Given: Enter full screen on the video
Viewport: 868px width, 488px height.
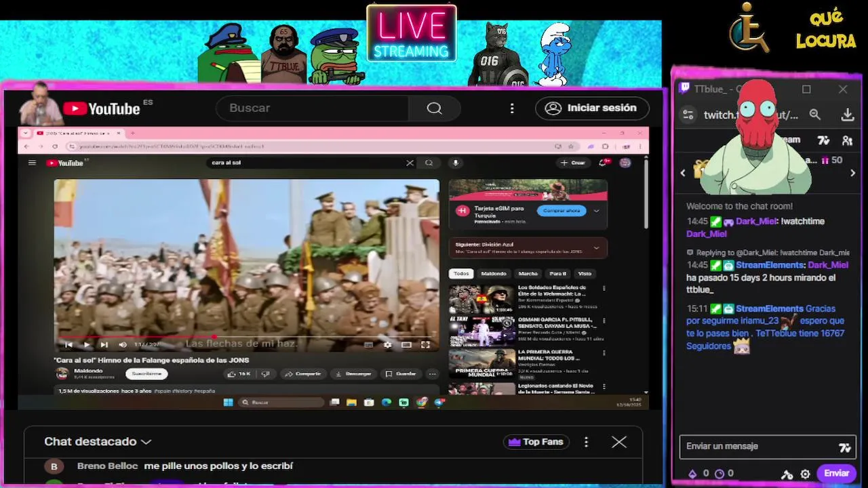Looking at the screenshot, I should (x=425, y=345).
